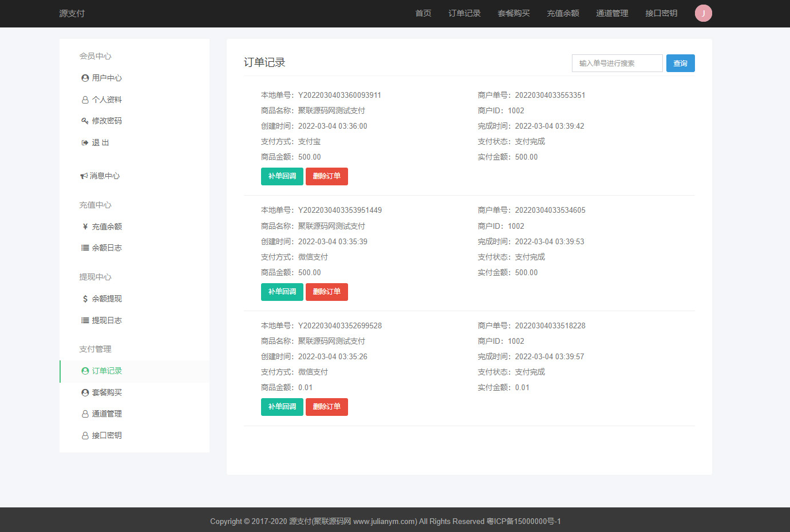Click the pink user avatar in header
This screenshot has width=790, height=532.
703,13
